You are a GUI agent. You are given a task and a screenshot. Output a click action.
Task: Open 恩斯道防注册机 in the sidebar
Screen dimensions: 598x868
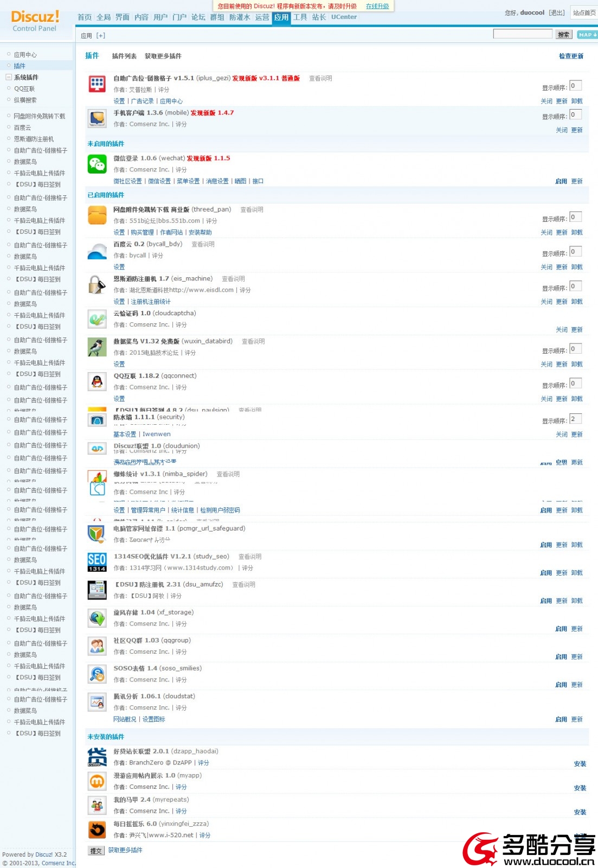pos(34,139)
